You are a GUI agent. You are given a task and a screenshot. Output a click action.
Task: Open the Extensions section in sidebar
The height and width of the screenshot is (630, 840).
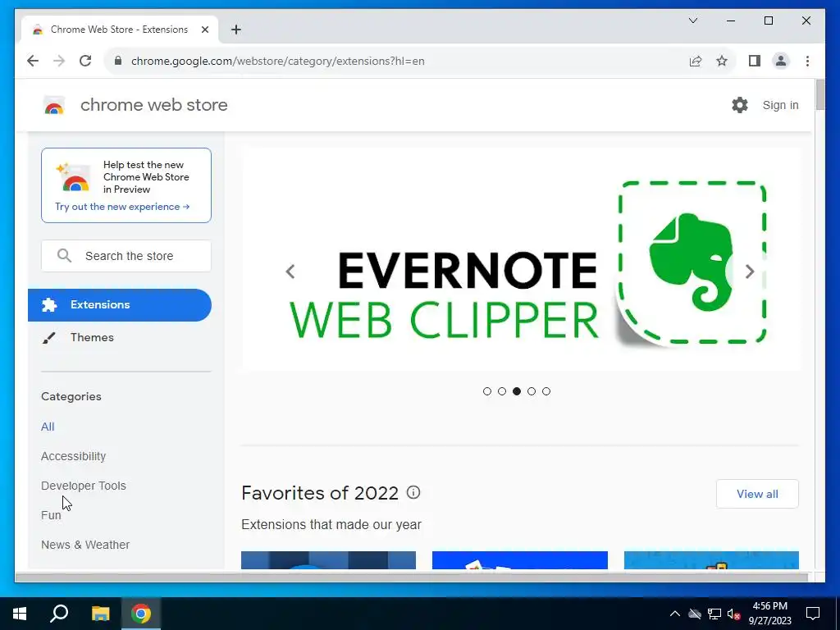(120, 305)
